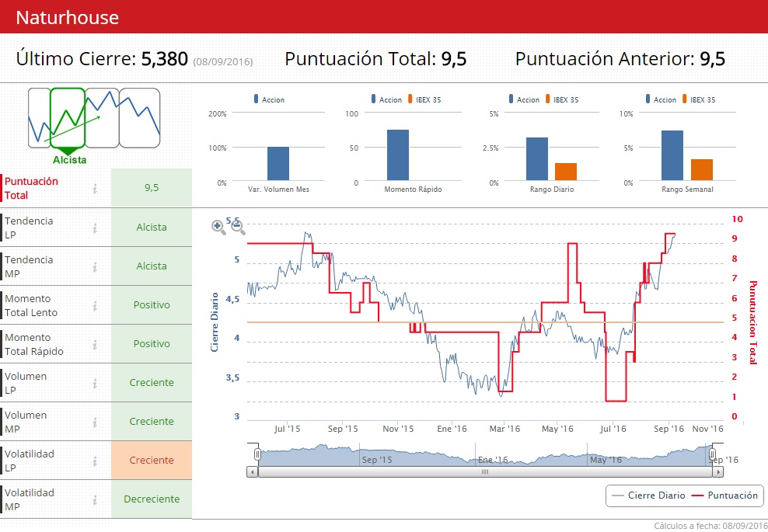This screenshot has height=532, width=768.
Task: Toggle IBEX 35 legend in Rango Diario chart
Action: pos(562,99)
